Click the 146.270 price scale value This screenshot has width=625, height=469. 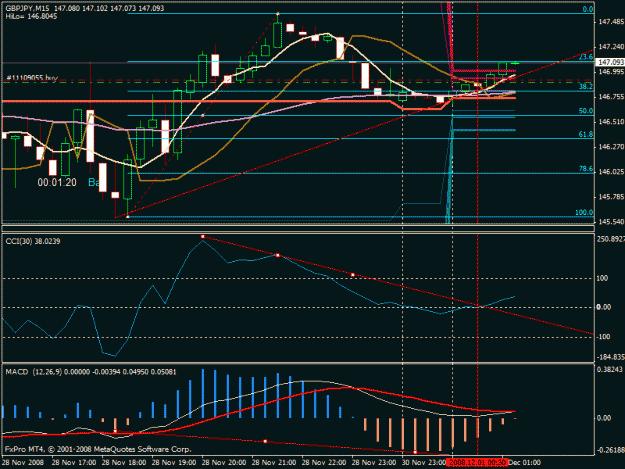click(x=611, y=147)
